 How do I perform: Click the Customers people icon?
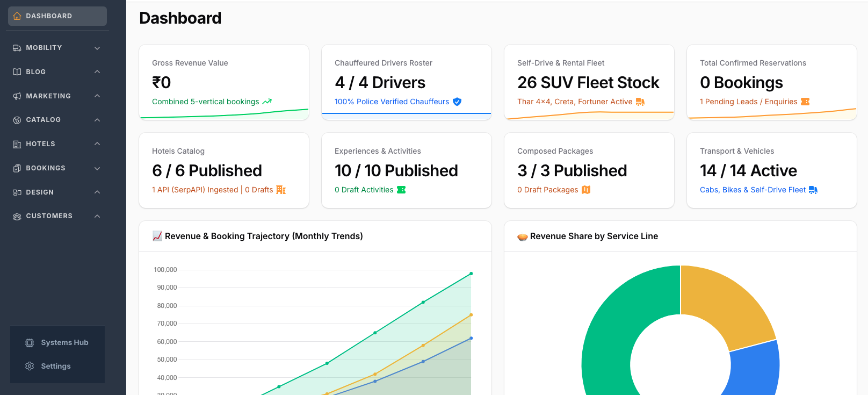17,216
